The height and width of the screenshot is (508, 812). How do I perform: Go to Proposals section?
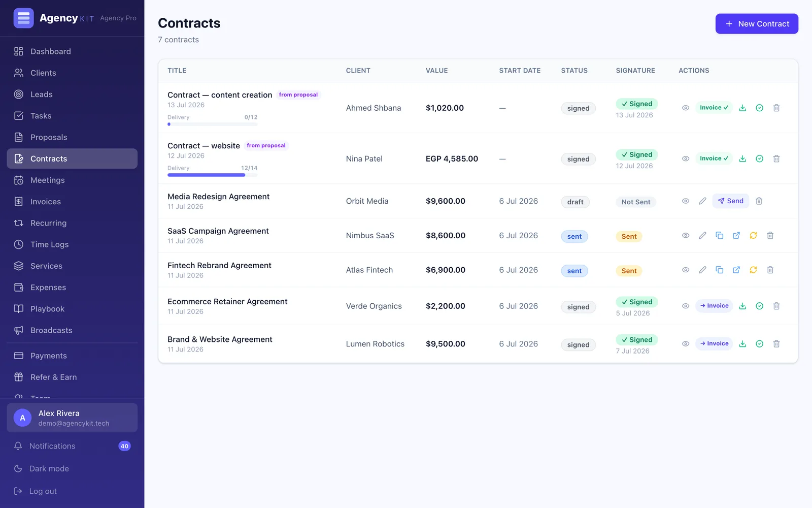click(x=72, y=137)
